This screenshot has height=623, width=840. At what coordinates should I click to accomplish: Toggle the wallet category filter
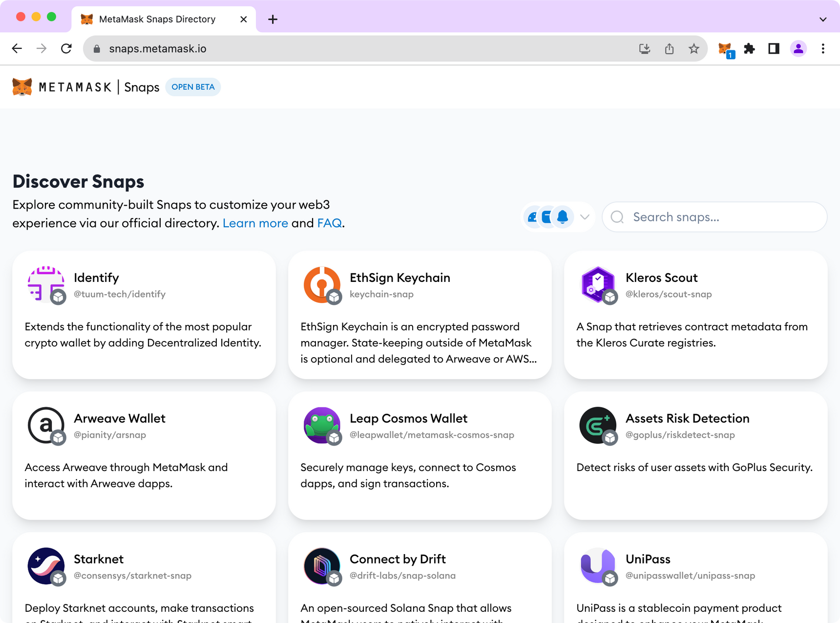coord(547,217)
